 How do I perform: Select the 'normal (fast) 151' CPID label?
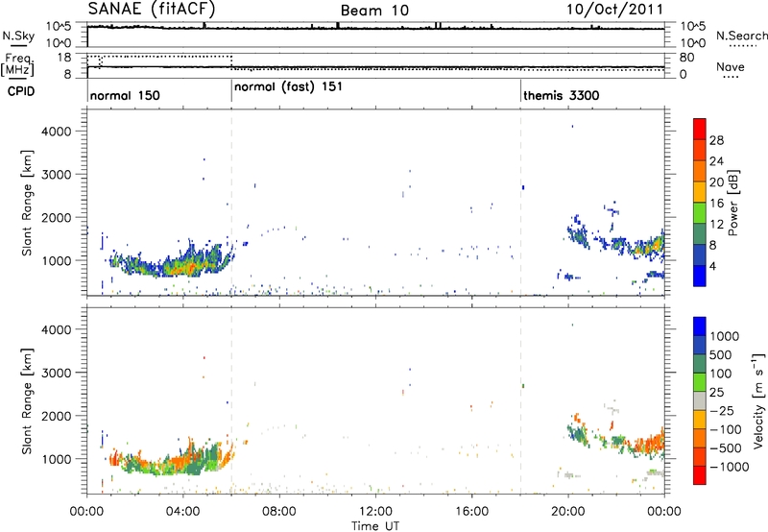(x=289, y=87)
